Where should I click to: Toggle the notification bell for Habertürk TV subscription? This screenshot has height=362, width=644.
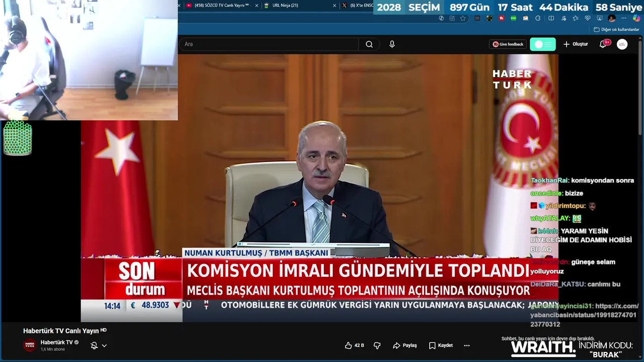94,345
